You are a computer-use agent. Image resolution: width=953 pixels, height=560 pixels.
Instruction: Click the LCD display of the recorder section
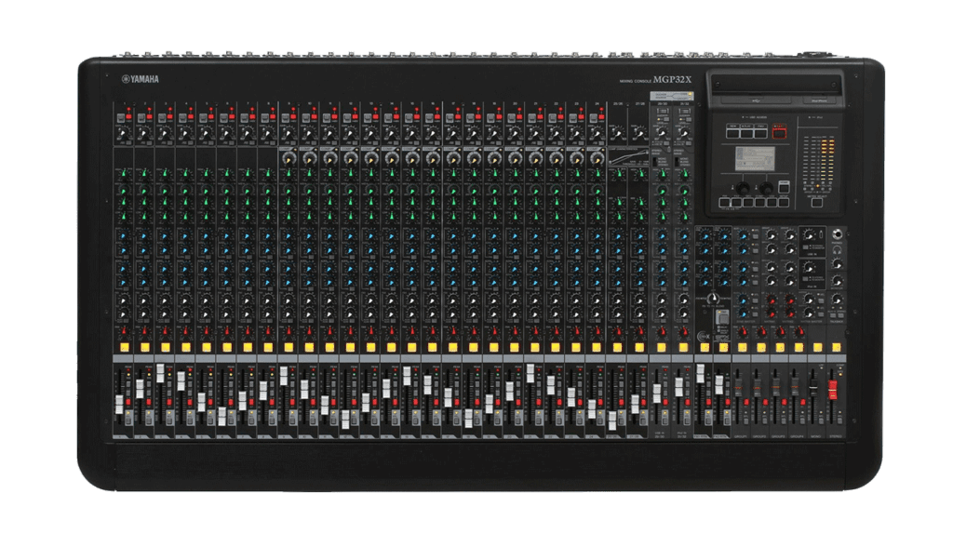(756, 156)
